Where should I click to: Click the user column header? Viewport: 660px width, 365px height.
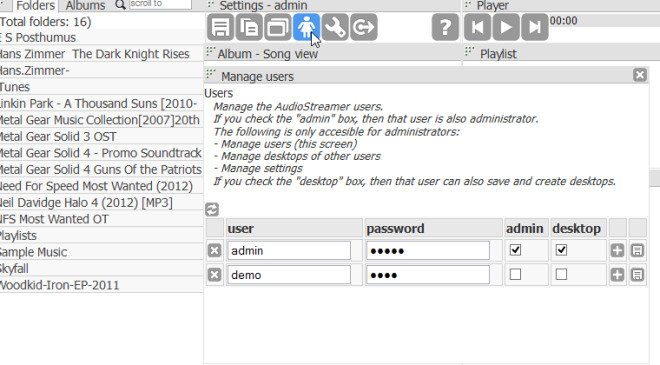tap(294, 228)
